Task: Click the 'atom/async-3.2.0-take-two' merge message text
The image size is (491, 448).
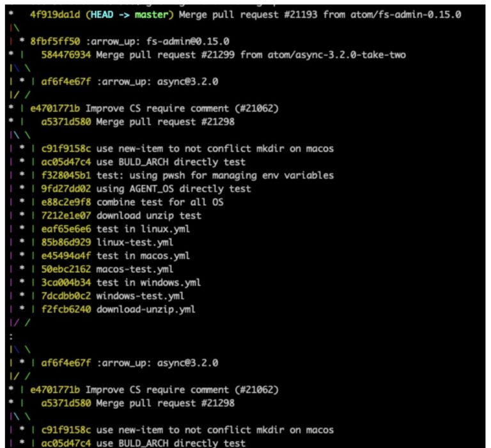Action: [339, 55]
